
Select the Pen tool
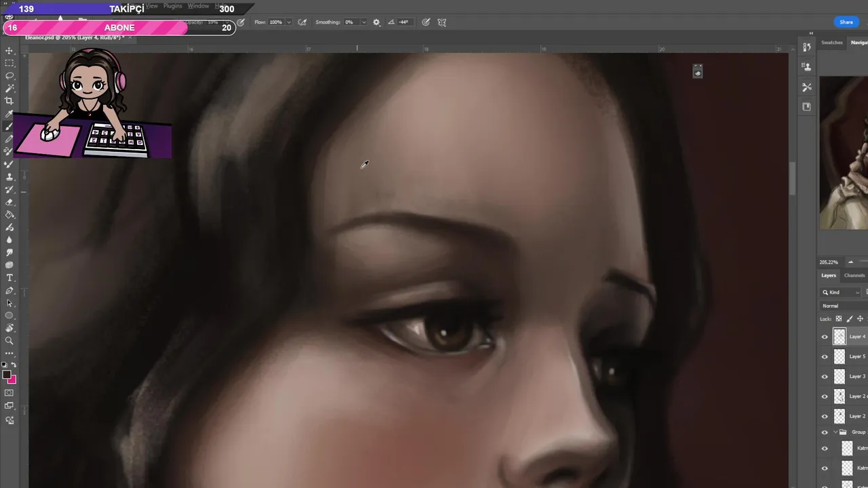(9, 291)
